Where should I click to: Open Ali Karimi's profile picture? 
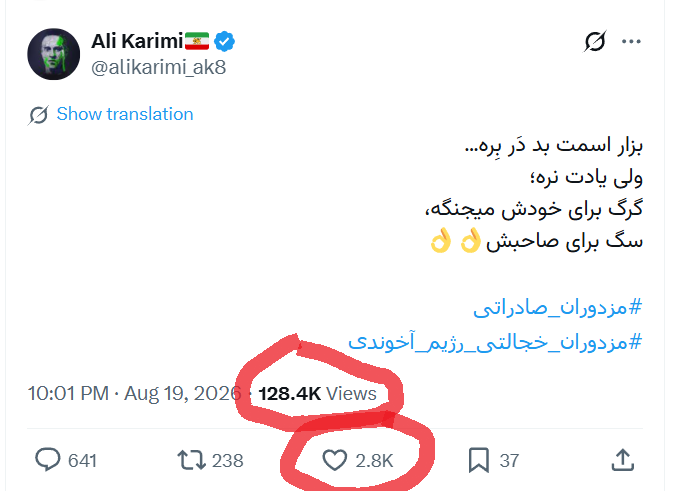pos(54,54)
